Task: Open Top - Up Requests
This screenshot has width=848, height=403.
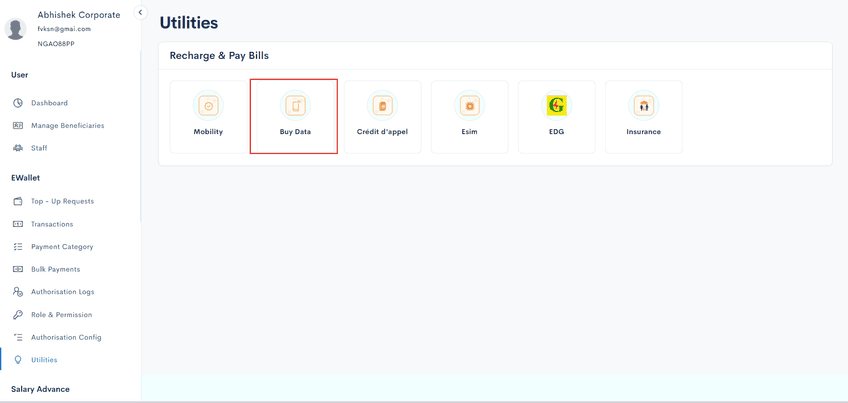Action: pos(62,201)
